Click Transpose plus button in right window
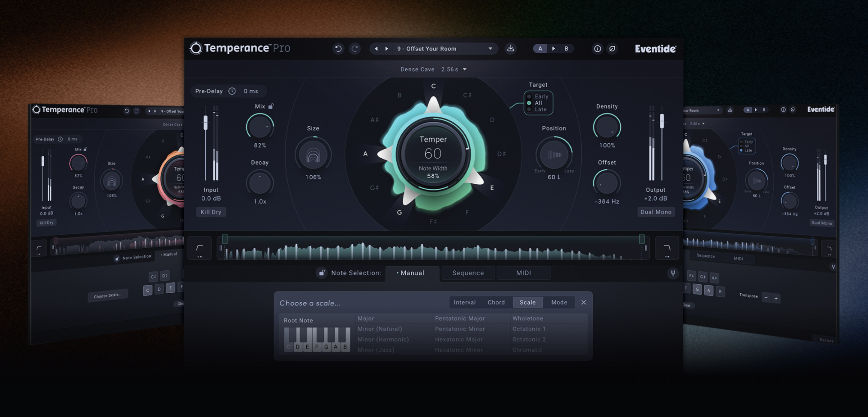The height and width of the screenshot is (417, 868). coord(776,298)
